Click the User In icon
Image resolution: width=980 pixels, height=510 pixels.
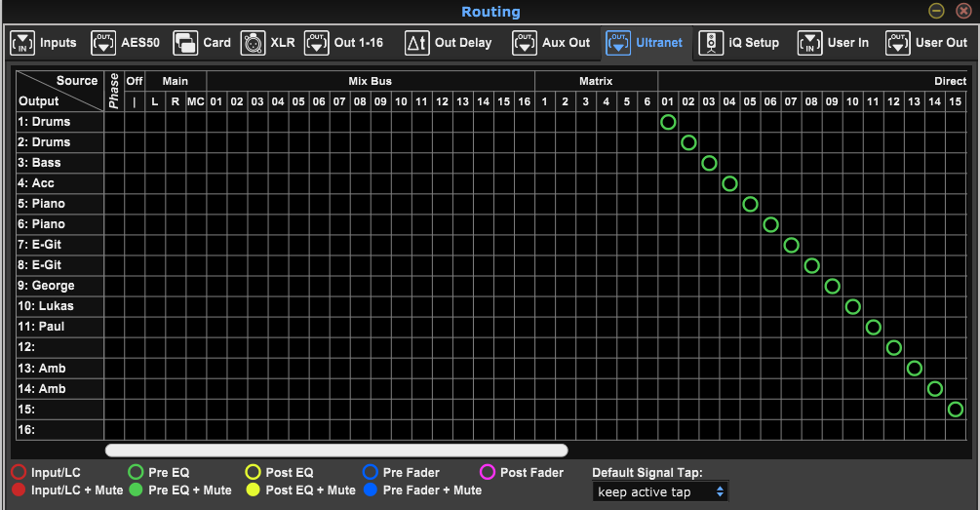tap(809, 43)
